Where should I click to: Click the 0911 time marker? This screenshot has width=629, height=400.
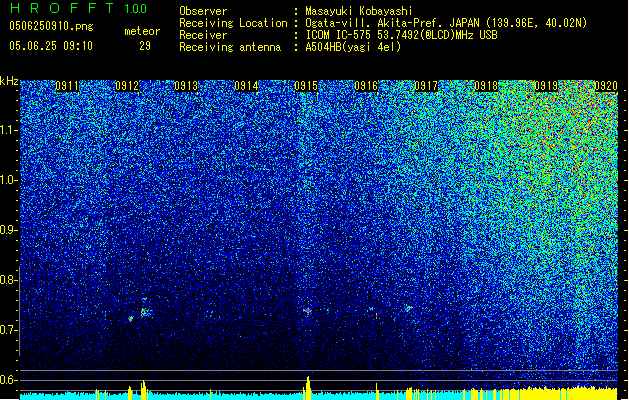[67, 86]
